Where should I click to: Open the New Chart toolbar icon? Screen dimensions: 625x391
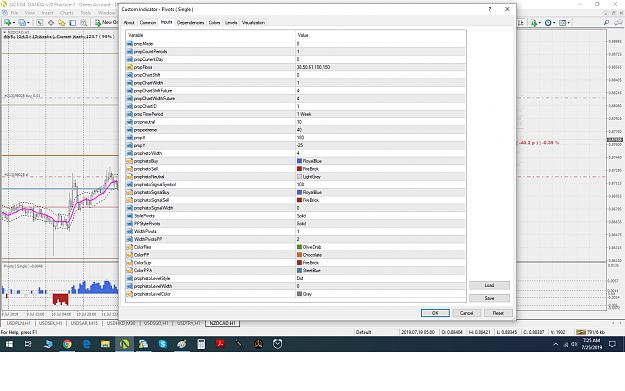tap(8, 23)
